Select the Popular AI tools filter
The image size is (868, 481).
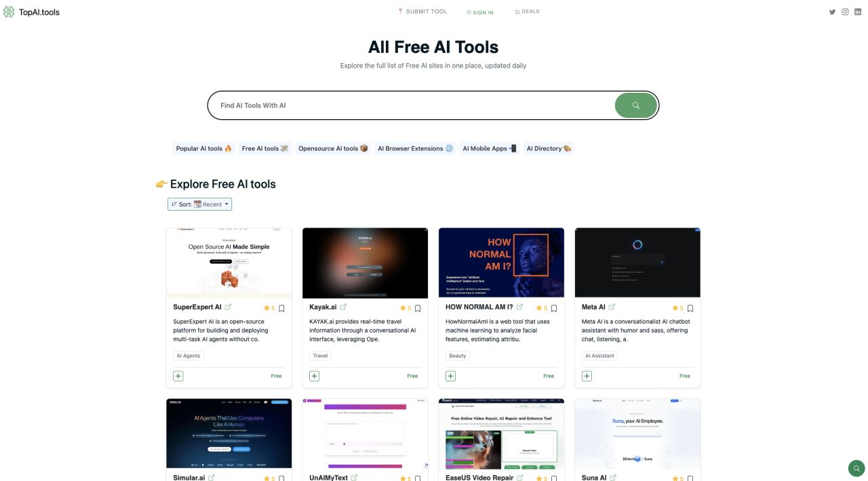tap(204, 148)
